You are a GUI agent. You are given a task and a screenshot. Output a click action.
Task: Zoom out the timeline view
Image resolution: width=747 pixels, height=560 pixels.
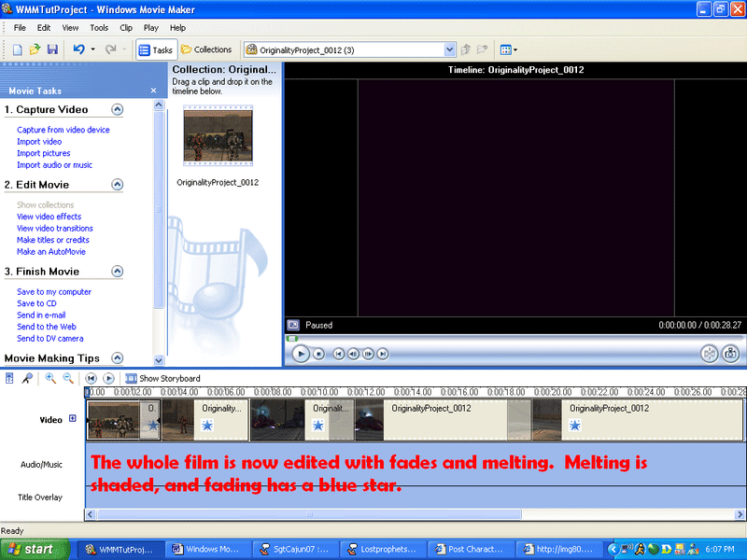pos(68,378)
